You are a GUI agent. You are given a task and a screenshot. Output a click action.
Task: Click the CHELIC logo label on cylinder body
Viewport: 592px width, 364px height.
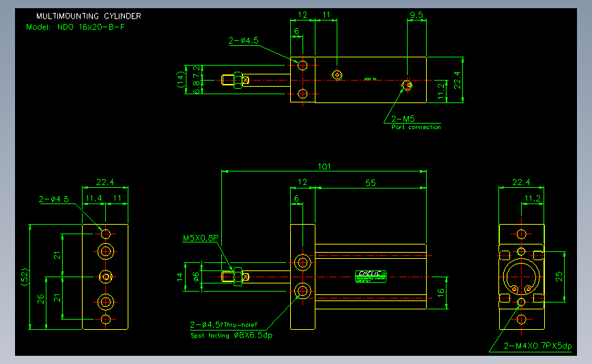(371, 277)
